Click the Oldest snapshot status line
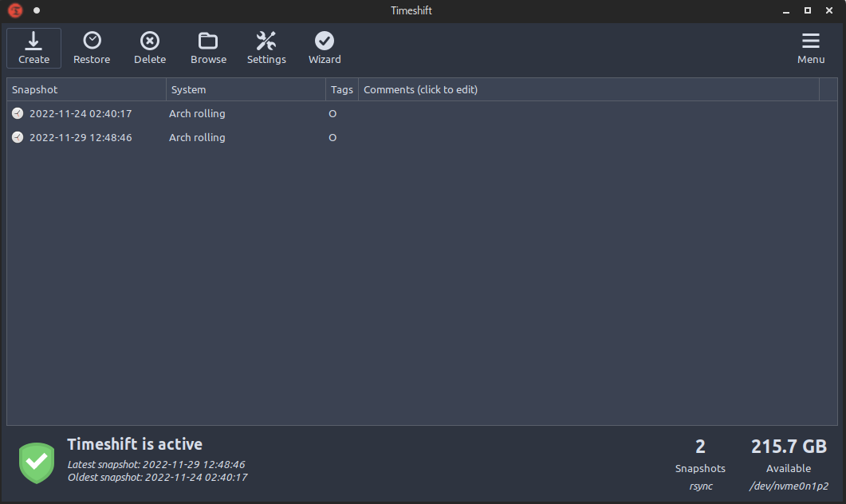The image size is (846, 504). click(157, 477)
